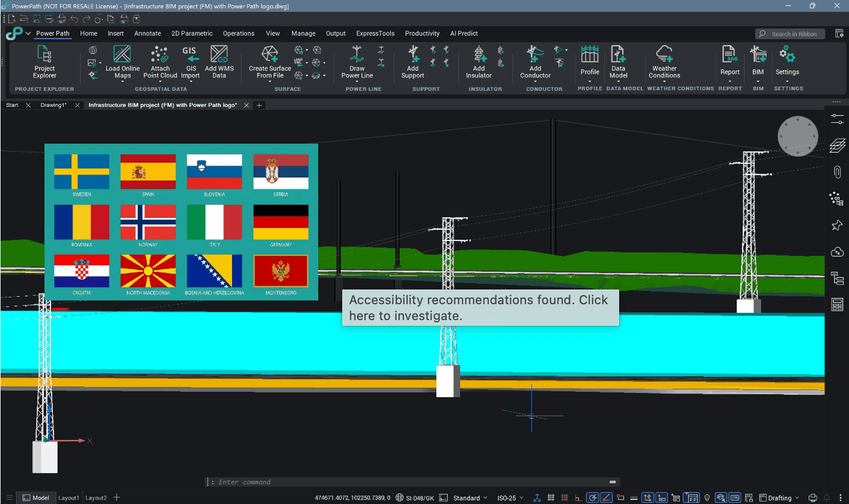Open the cloud panel in right sidebar
Screen dimensions: 849x504
click(x=837, y=252)
